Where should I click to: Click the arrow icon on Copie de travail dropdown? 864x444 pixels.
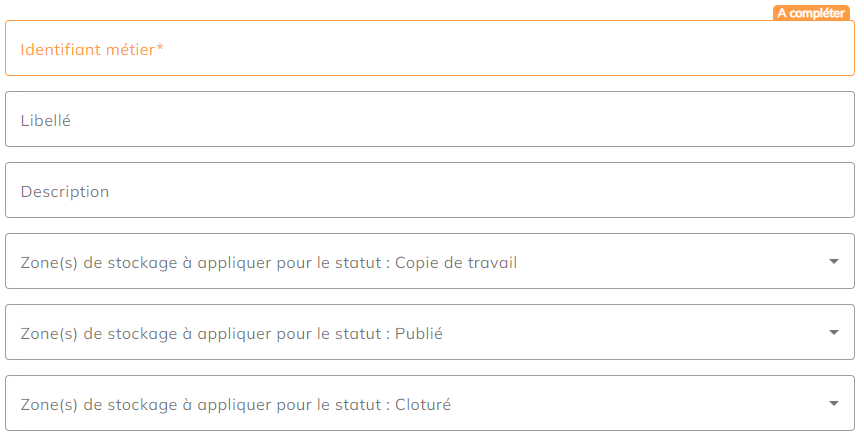834,262
